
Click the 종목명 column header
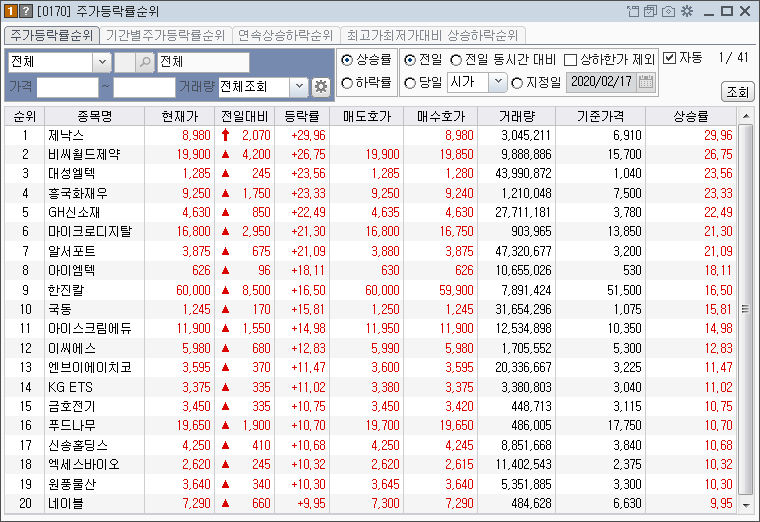(x=95, y=116)
